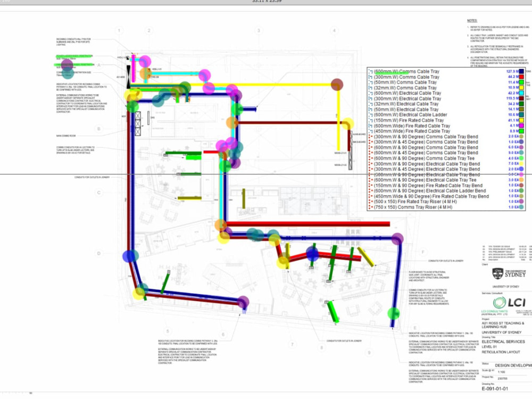Image resolution: width=532 pixels, height=399 pixels.
Task: Click the linear icon beside 600mm.W Electrical Cable Tray
Action: 371,93
